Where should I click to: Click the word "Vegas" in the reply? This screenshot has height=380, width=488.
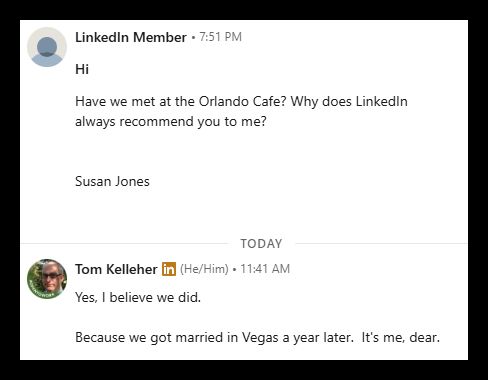(x=260, y=337)
